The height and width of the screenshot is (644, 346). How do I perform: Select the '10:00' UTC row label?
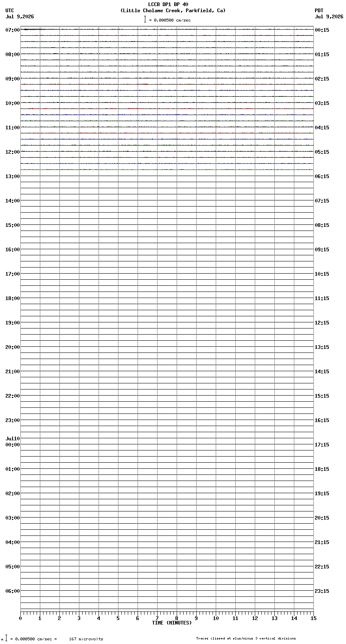[x=13, y=103]
